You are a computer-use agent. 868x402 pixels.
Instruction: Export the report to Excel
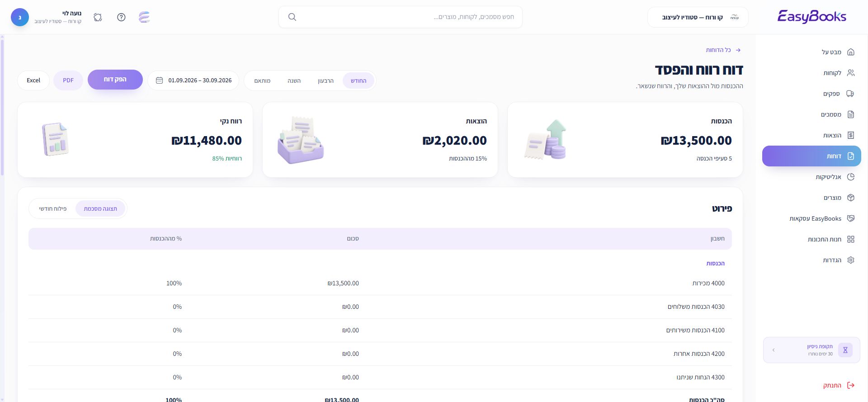pyautogui.click(x=33, y=80)
